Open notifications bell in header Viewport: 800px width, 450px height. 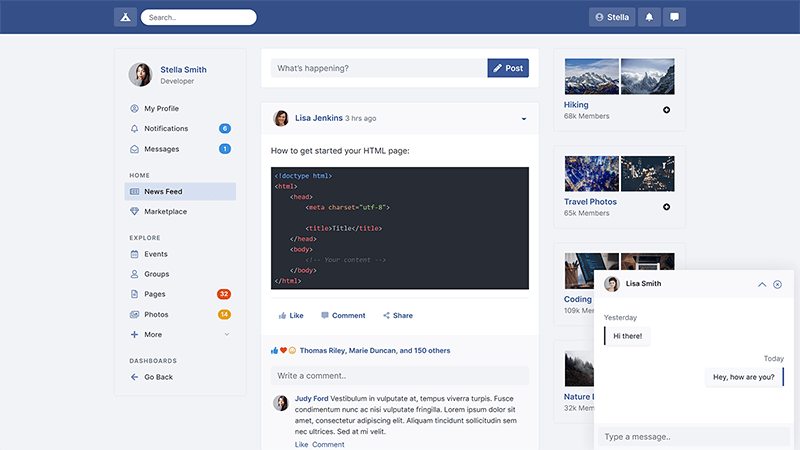650,17
